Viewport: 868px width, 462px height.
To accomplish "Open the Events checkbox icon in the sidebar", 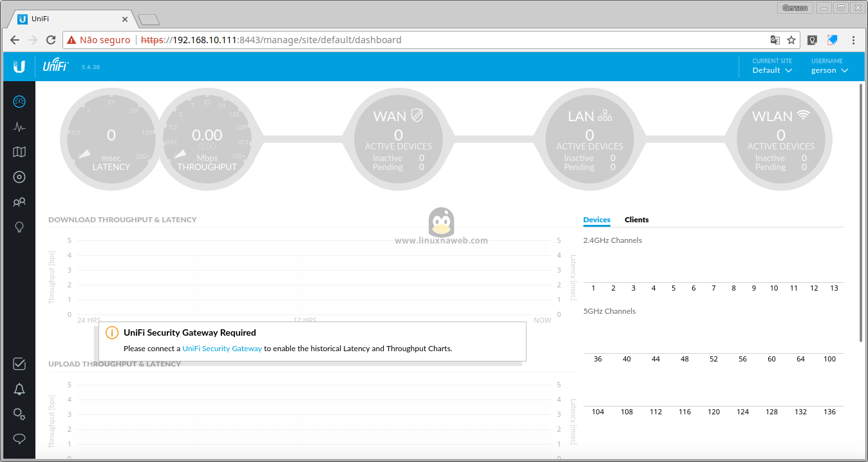I will click(x=19, y=364).
